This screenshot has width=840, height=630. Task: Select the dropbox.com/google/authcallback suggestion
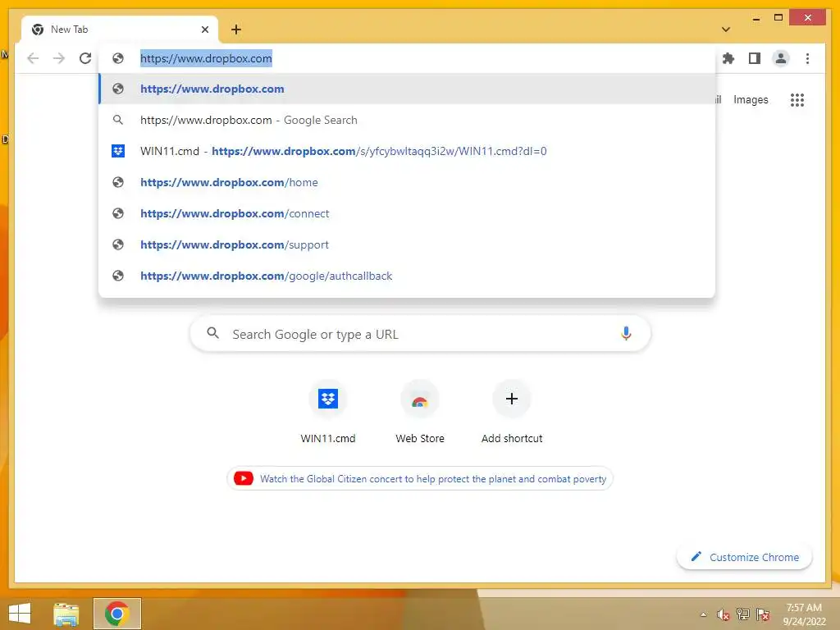point(407,276)
